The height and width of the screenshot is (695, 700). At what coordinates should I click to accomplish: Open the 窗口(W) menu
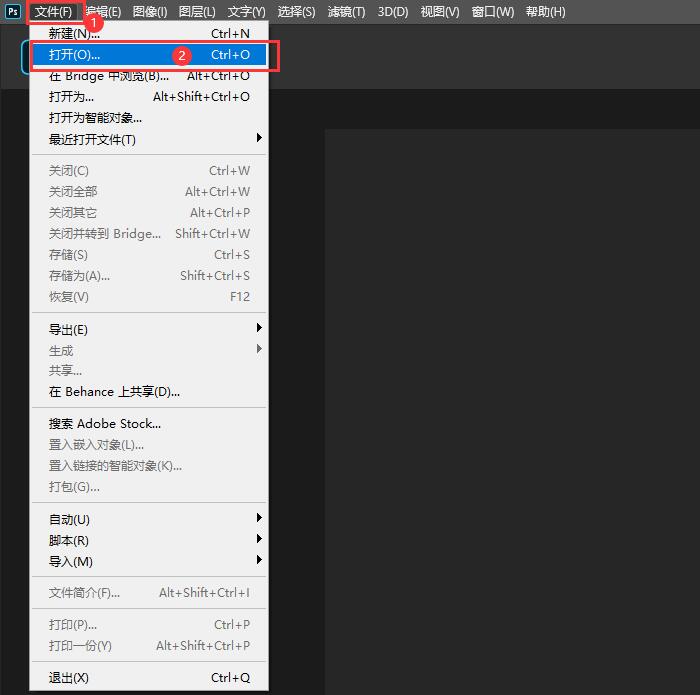(x=493, y=12)
